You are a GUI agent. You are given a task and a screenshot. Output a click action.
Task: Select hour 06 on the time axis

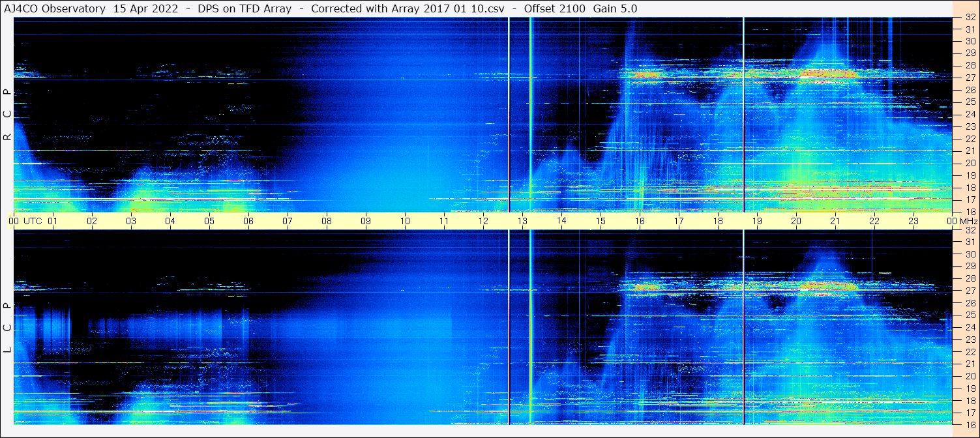coord(248,221)
